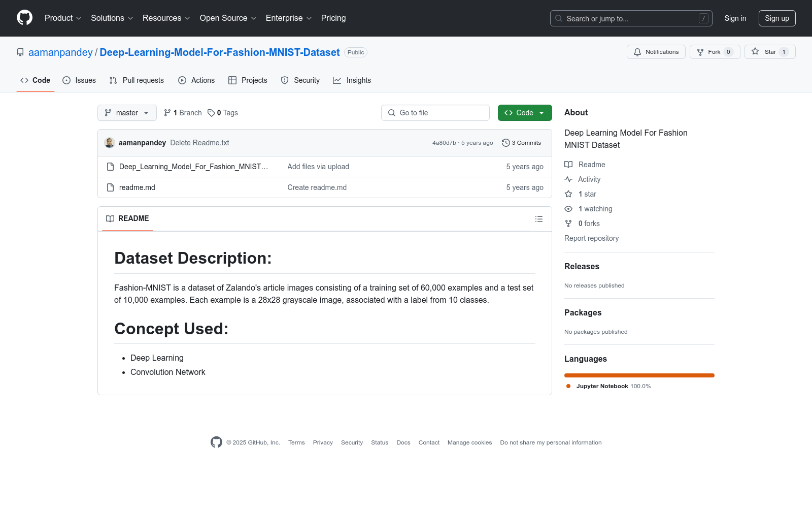Expand the Solutions menu
812x508 pixels.
coord(112,18)
